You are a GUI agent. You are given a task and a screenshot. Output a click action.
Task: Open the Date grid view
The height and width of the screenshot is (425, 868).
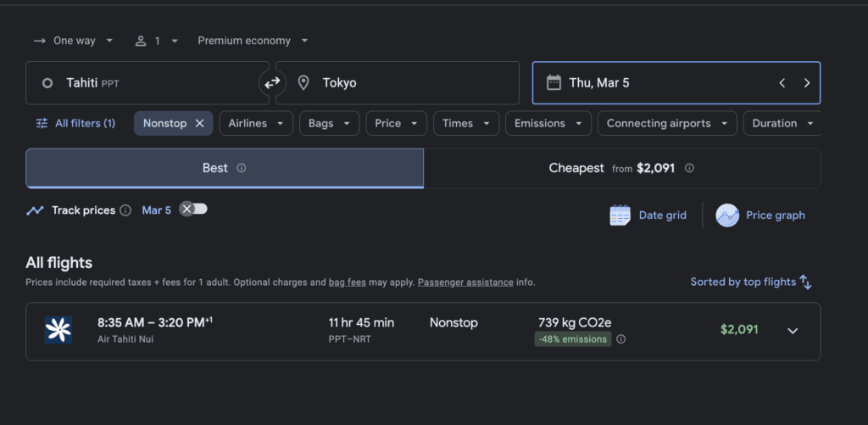(648, 215)
